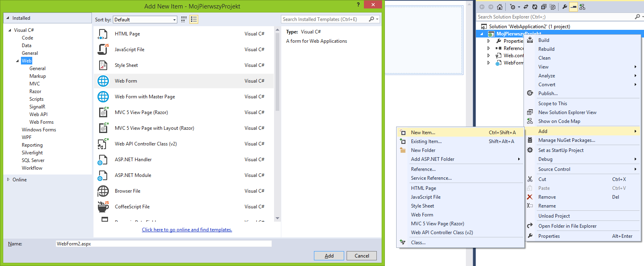Image resolution: width=644 pixels, height=266 pixels.
Task: Click the Add button in the dialog
Action: [x=329, y=256]
